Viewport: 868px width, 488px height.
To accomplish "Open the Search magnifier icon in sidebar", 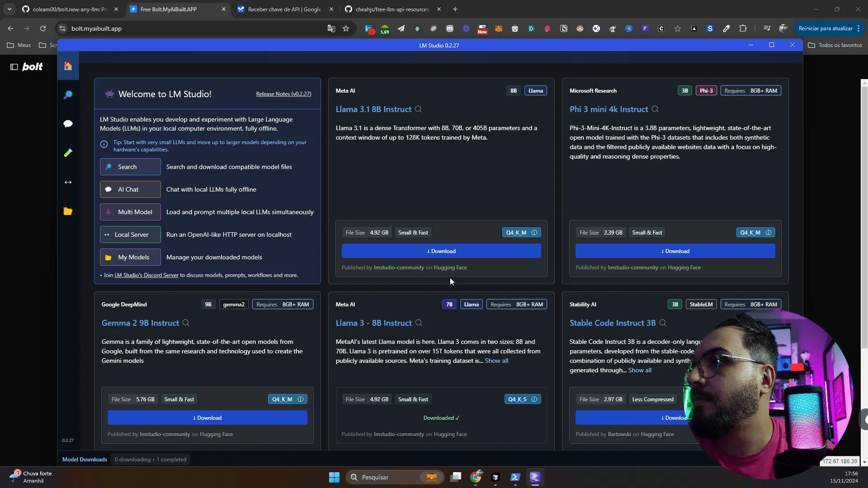I will [68, 95].
